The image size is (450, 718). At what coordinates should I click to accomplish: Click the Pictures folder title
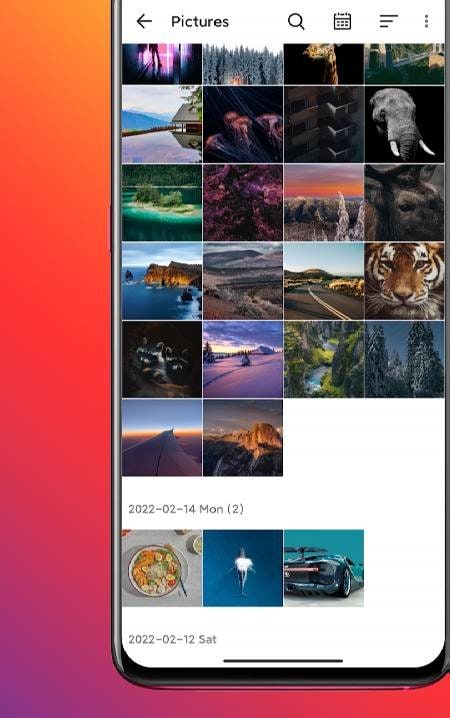tap(200, 22)
